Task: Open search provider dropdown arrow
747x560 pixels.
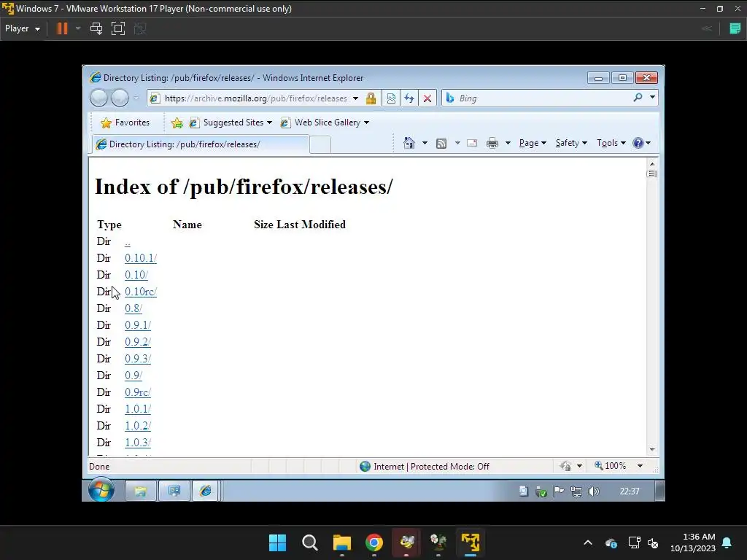Action: pyautogui.click(x=652, y=97)
